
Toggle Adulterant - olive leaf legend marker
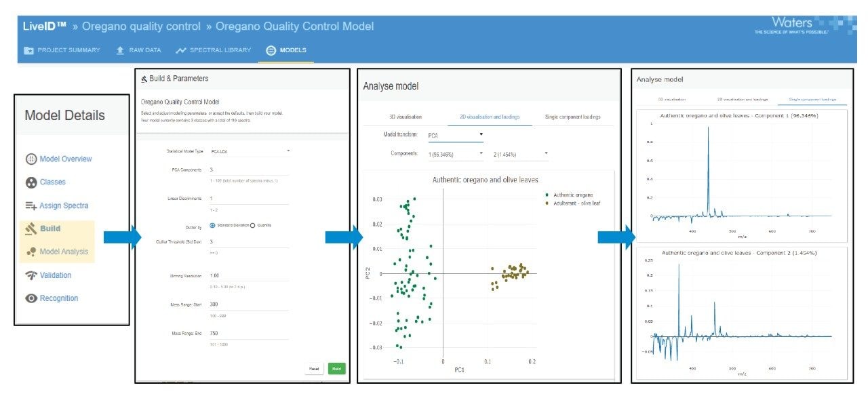click(547, 203)
